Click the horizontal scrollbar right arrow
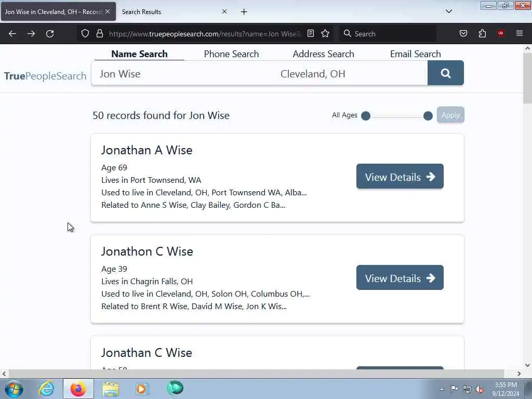532x399 pixels. coord(519,374)
